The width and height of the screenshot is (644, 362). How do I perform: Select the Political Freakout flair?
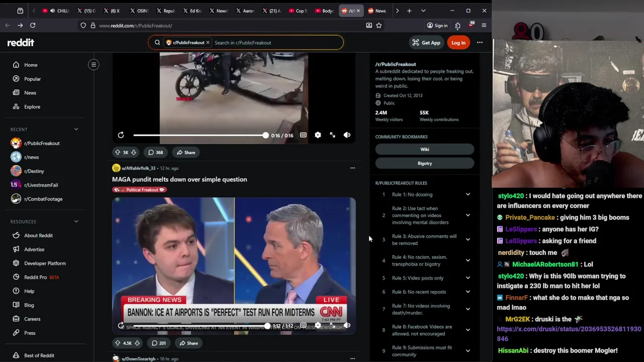point(139,190)
